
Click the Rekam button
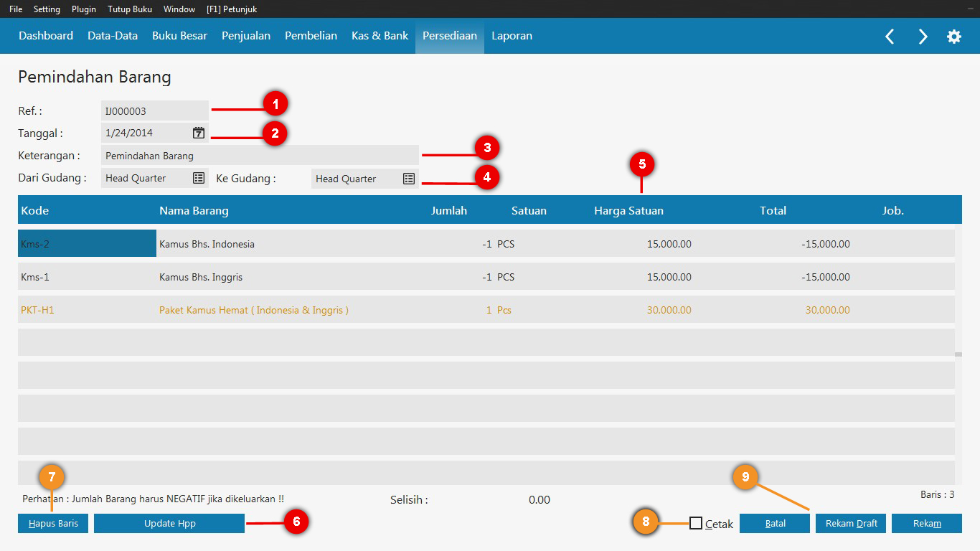pos(927,523)
